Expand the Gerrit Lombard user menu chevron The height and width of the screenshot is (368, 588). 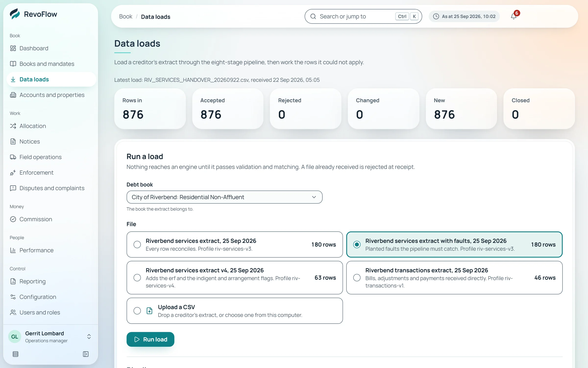pyautogui.click(x=89, y=337)
